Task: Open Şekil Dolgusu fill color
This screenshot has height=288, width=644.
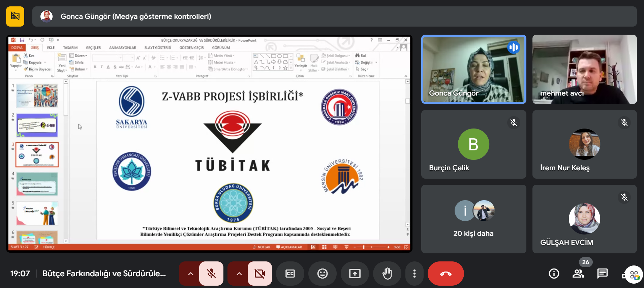Action: point(336,56)
